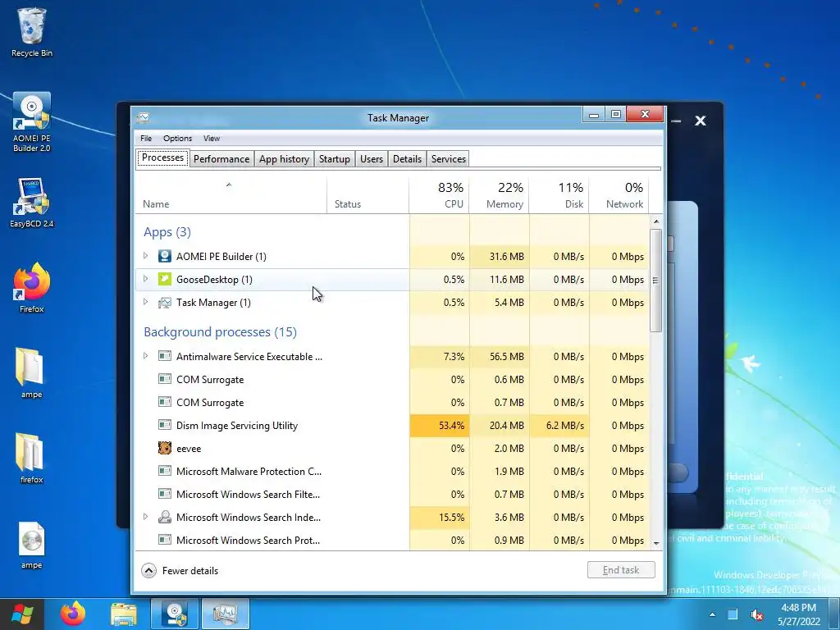Expand the Antimalware Service Executable group
840x630 pixels.
(145, 356)
